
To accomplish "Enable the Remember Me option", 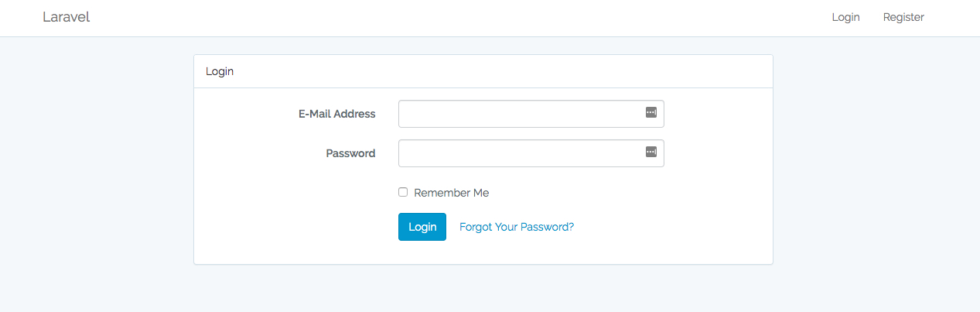I will coord(403,192).
